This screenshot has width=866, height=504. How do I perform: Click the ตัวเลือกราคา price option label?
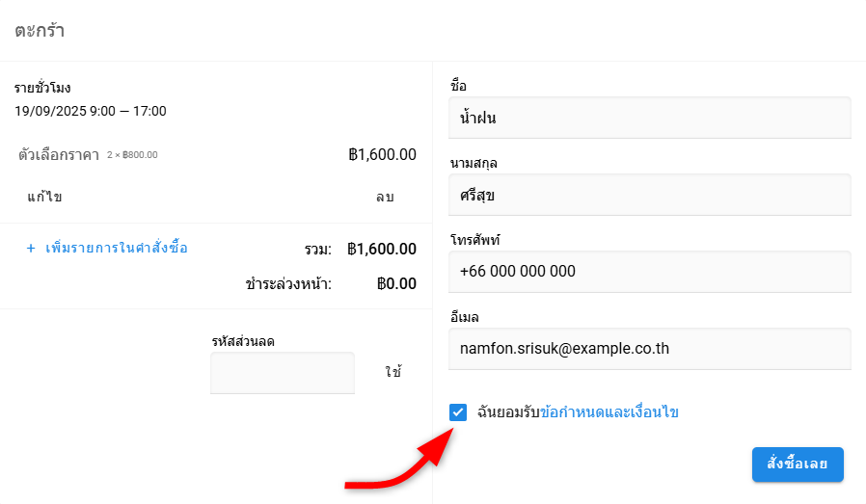59,155
